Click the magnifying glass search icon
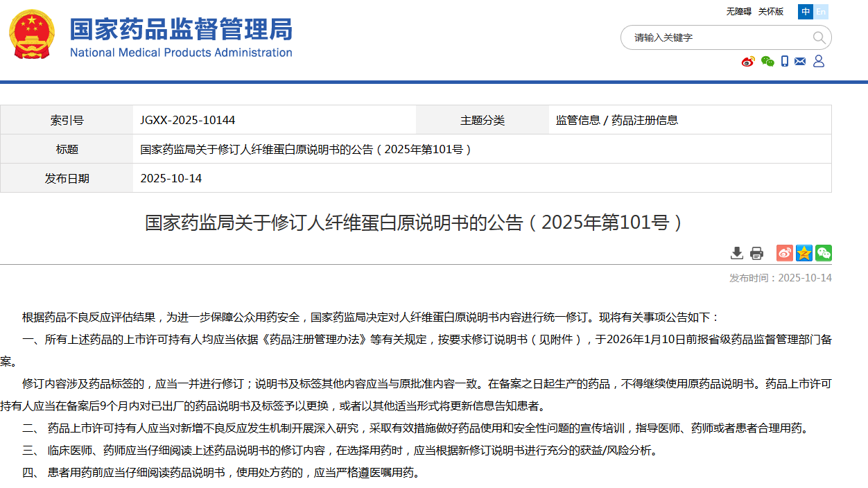The image size is (868, 488). tap(819, 37)
